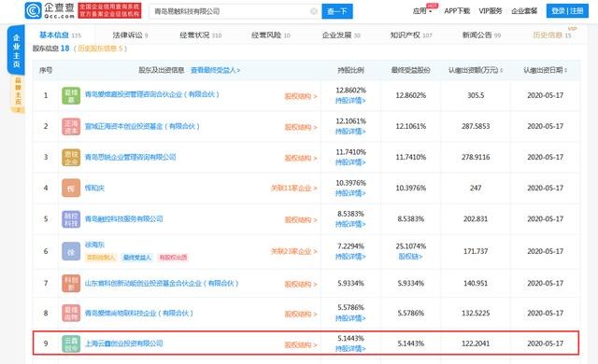
Task: Click the 登录 | 注册 button
Action: tap(567, 10)
